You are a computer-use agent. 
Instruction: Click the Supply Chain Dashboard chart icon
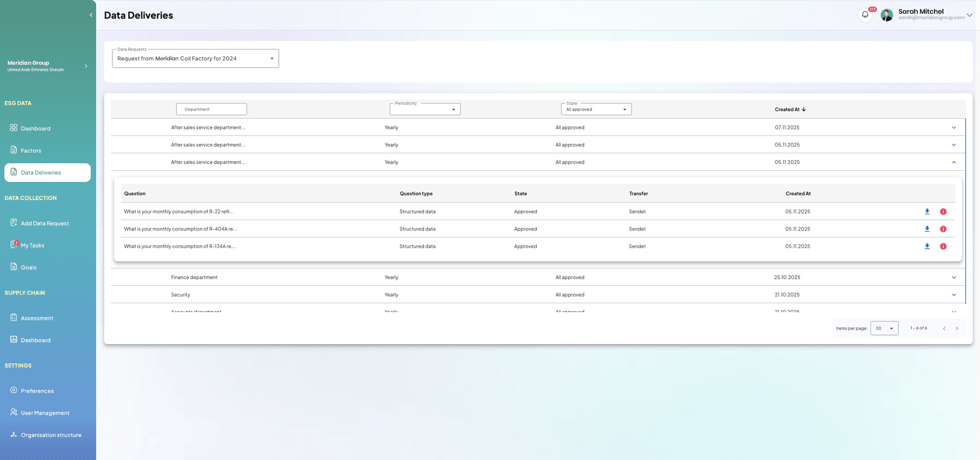(x=14, y=339)
